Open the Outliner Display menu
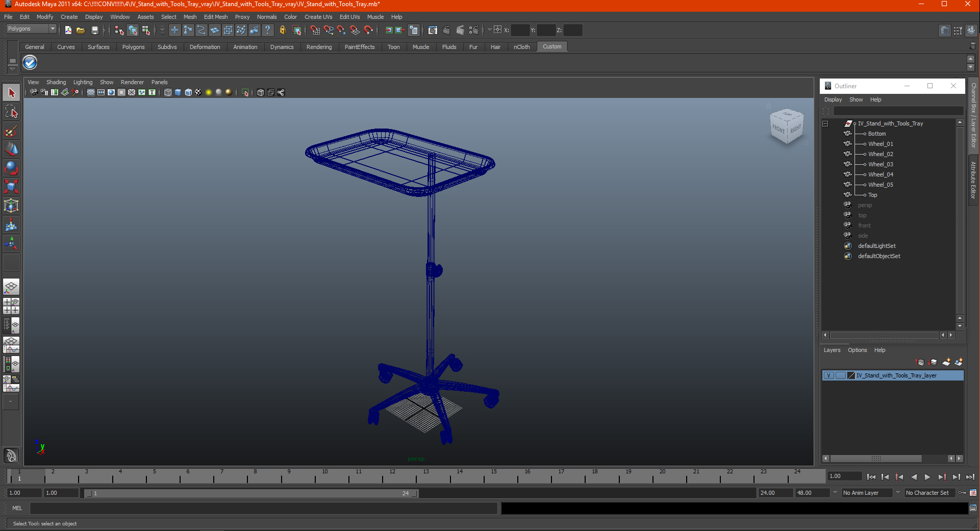This screenshot has height=531, width=980. 833,99
